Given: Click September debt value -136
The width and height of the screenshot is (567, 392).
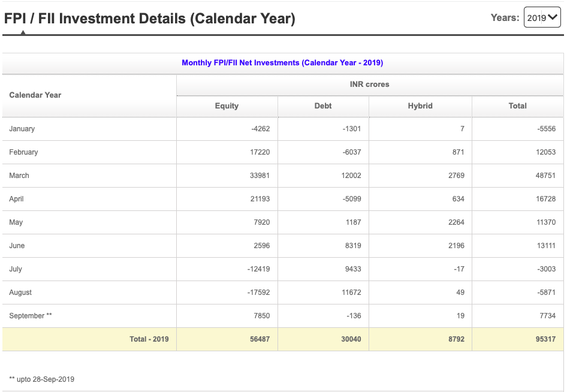Looking at the screenshot, I should coord(354,316).
